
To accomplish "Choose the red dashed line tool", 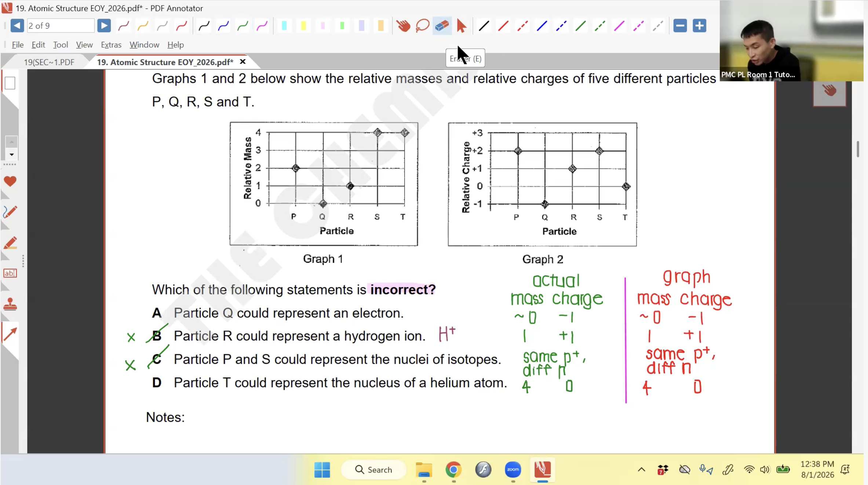I will tap(522, 26).
